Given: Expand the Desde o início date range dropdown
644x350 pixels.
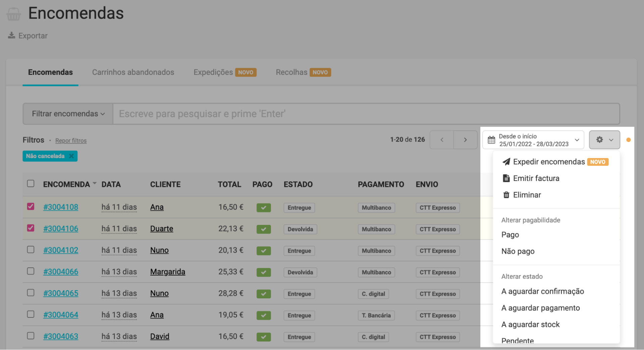Looking at the screenshot, I should (577, 140).
